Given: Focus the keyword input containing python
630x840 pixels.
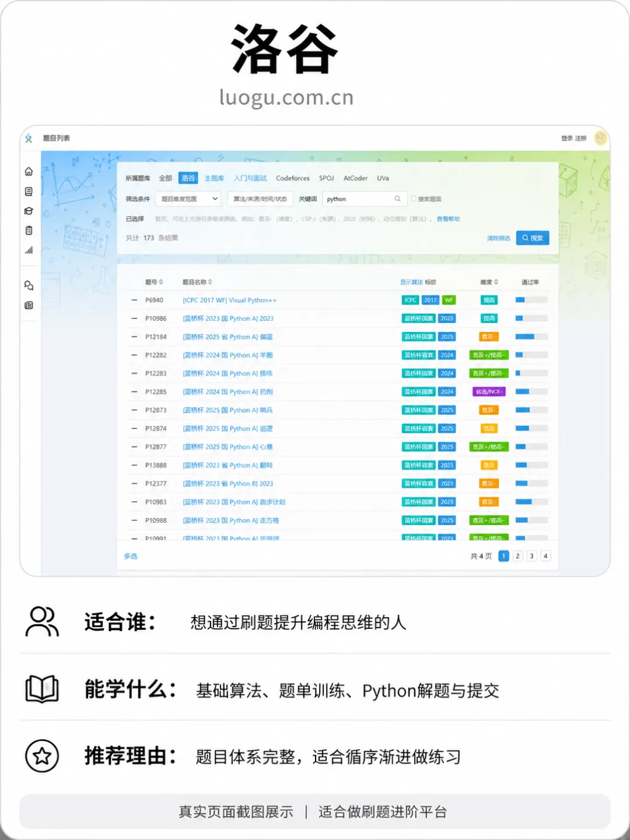Looking at the screenshot, I should click(x=364, y=199).
